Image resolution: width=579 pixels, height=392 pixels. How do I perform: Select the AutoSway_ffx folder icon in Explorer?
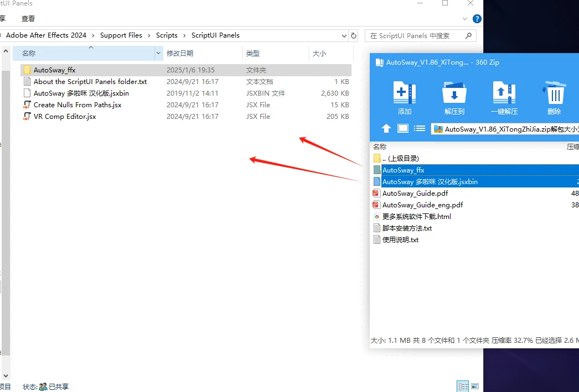pyautogui.click(x=27, y=70)
